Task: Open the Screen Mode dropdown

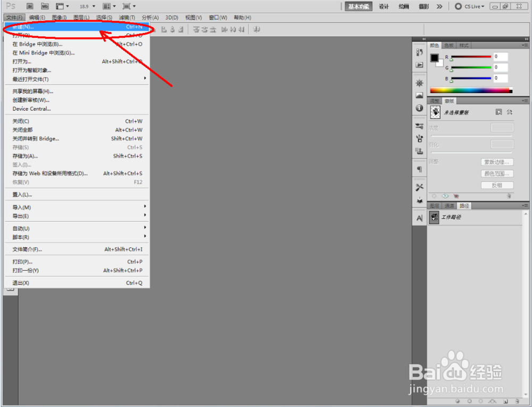Action: [x=129, y=6]
